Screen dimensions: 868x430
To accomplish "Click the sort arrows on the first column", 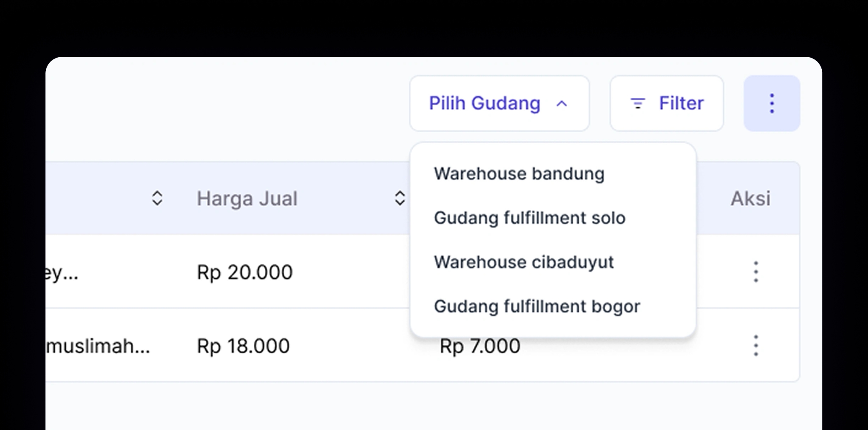I will [x=157, y=198].
